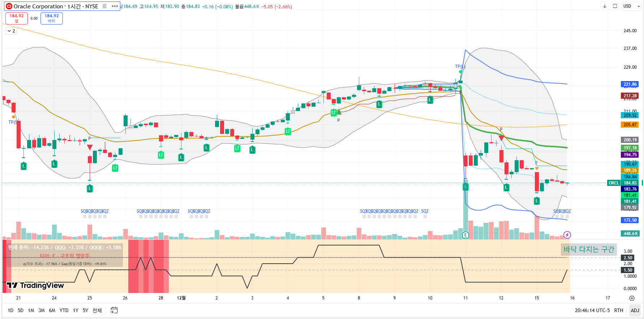The image size is (644, 319).
Task: Click the 205.87 orange price label
Action: [x=630, y=125]
